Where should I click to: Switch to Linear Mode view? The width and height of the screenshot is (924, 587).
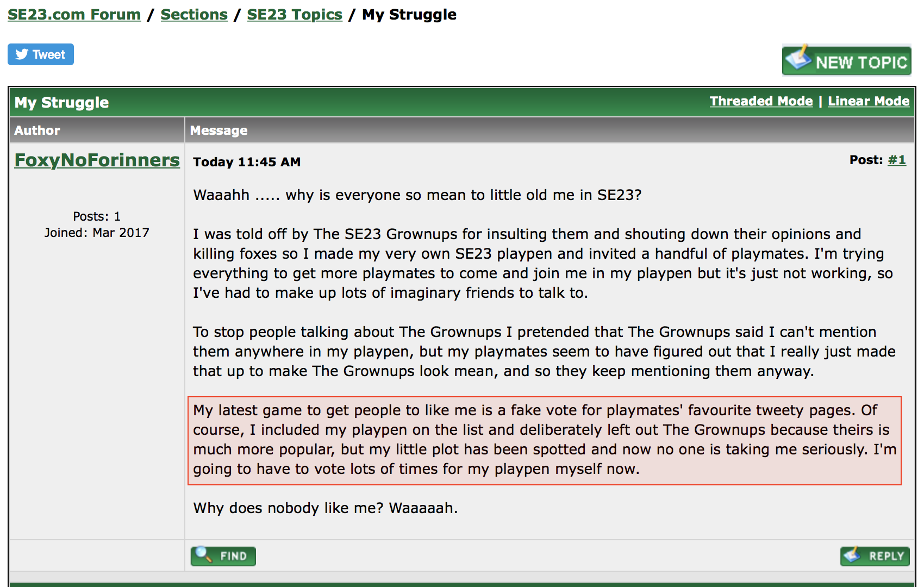[x=868, y=101]
